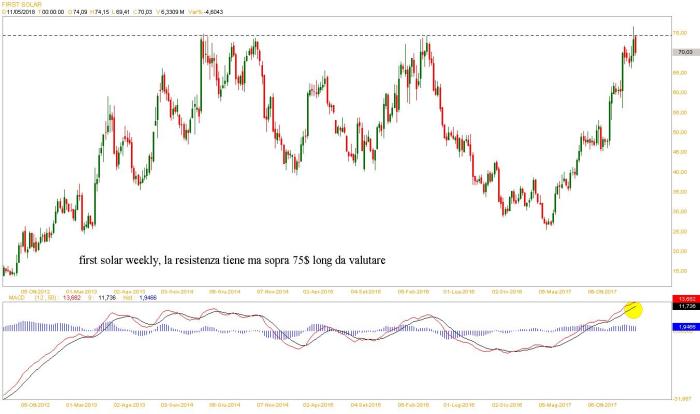Screen dimensions: 700x414
Task: Click close value 70,03 in header row
Action: pos(145,12)
